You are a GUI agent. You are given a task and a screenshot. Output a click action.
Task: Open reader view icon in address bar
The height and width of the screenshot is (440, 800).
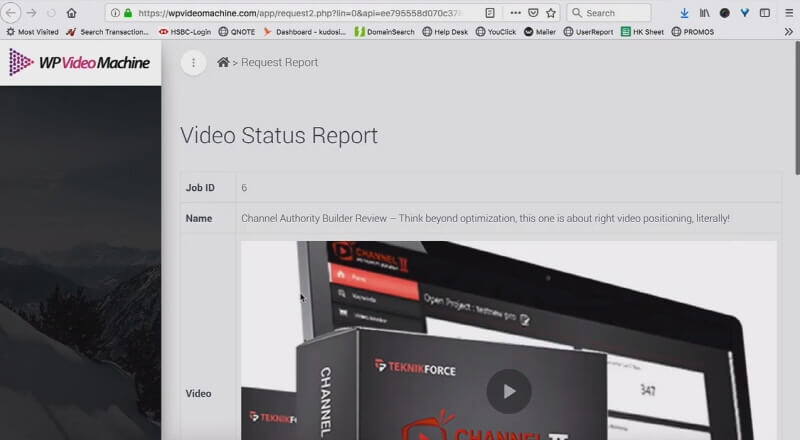point(490,13)
